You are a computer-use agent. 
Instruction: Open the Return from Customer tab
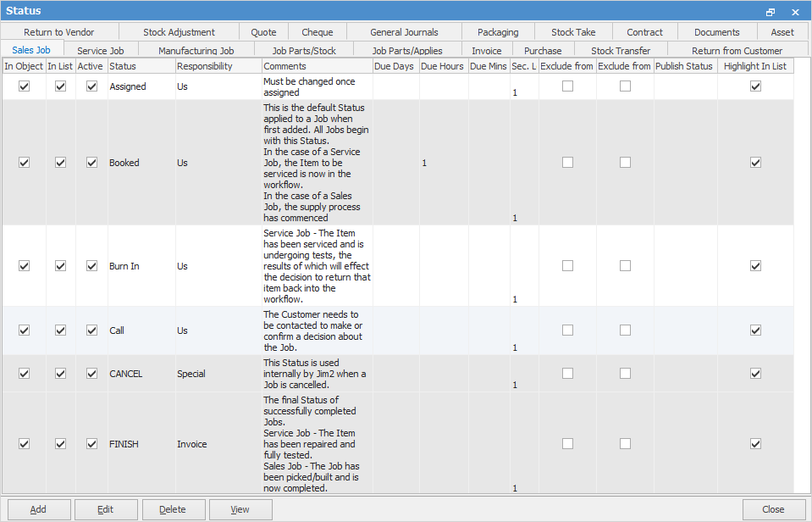pos(737,50)
